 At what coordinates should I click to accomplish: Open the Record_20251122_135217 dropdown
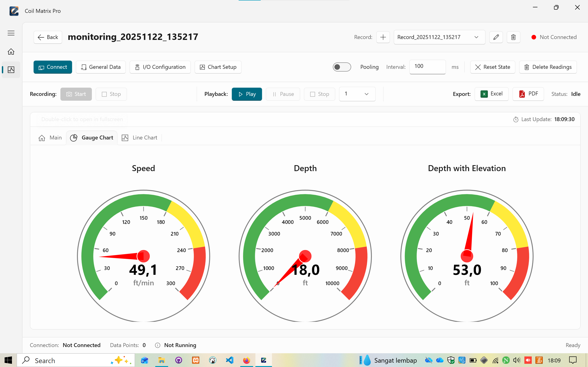point(439,37)
